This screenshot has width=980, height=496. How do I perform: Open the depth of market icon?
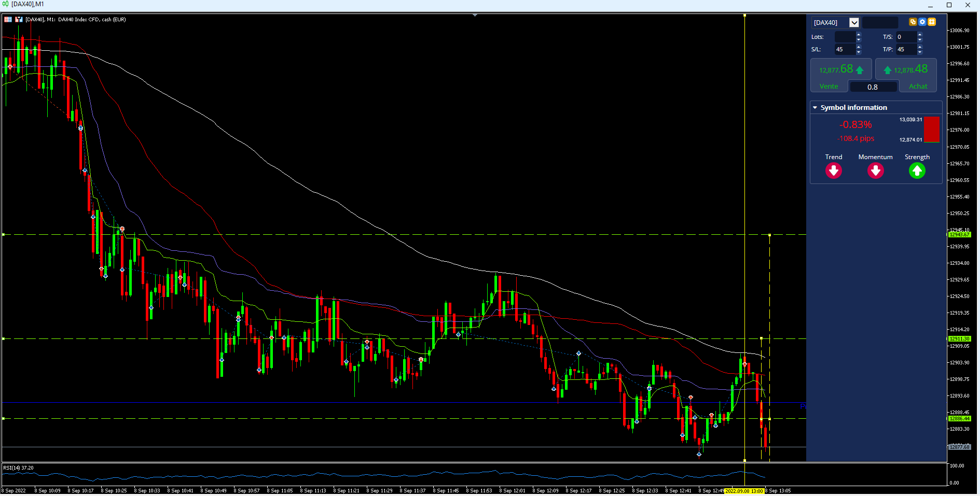click(19, 19)
